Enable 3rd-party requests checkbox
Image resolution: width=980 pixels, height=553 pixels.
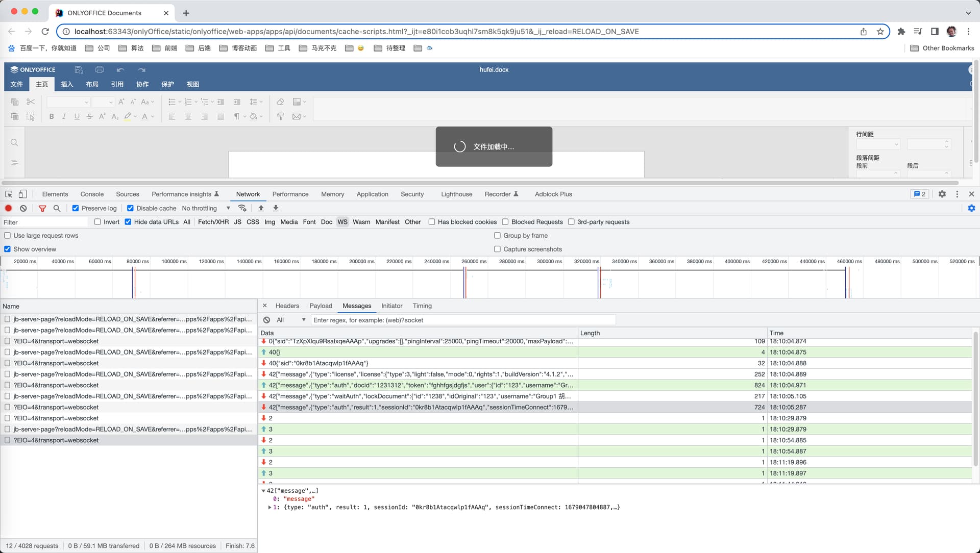tap(572, 222)
